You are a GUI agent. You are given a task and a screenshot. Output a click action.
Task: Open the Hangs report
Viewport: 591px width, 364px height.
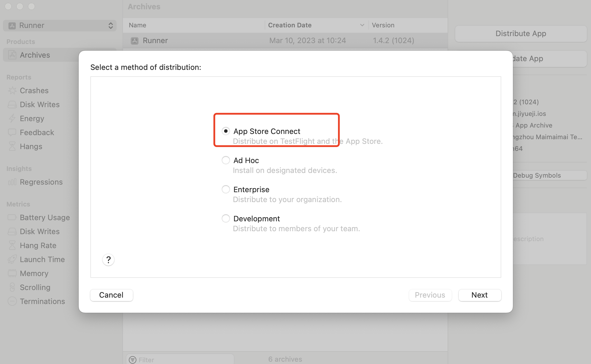[31, 146]
